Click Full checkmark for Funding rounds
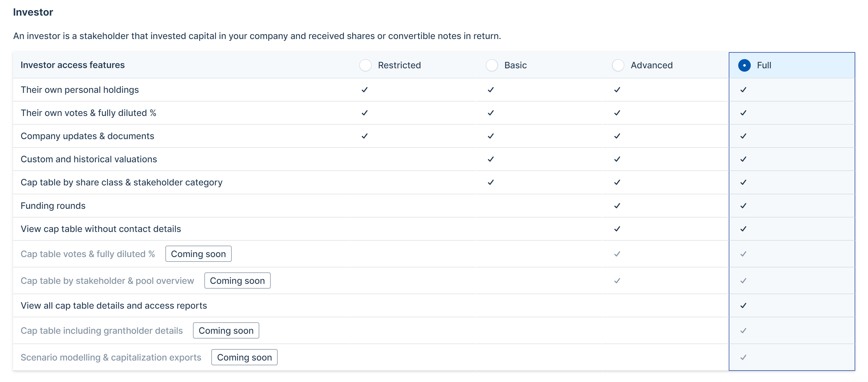This screenshot has width=868, height=382. pos(744,205)
